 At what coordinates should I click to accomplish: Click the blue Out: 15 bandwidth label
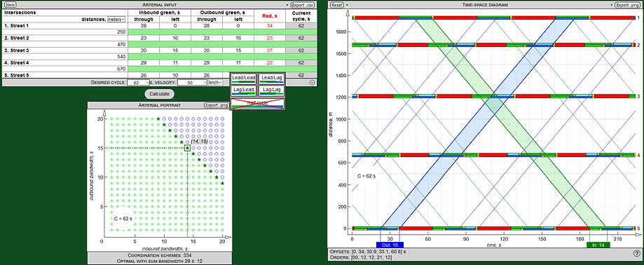pos(390,245)
